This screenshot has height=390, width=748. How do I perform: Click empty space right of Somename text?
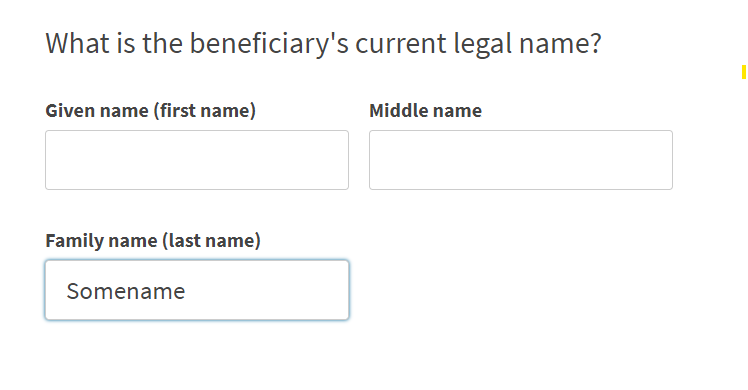click(x=267, y=291)
